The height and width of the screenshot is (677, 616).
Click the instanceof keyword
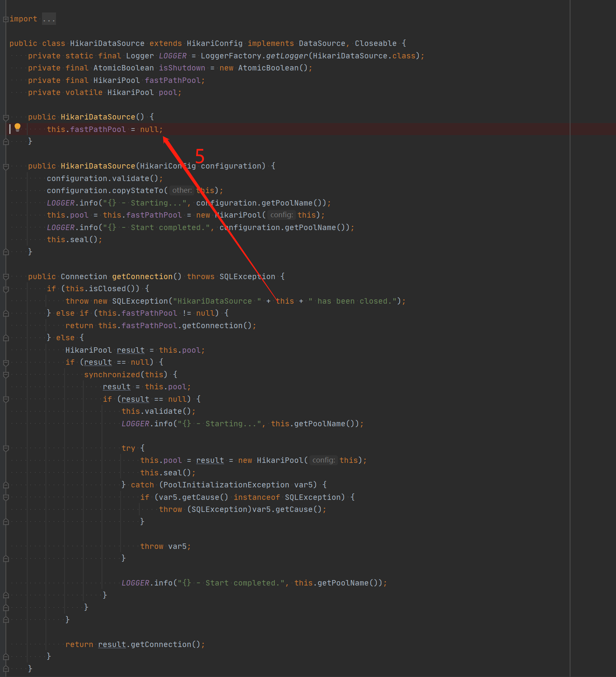coord(256,497)
